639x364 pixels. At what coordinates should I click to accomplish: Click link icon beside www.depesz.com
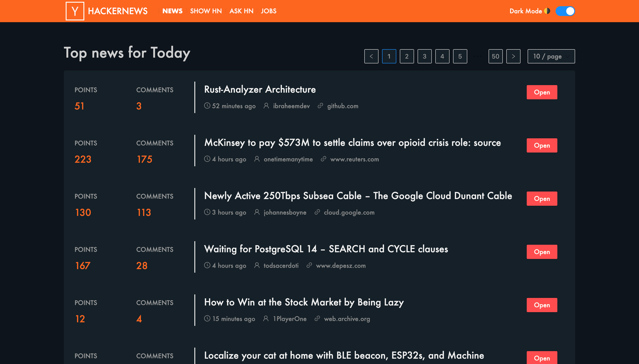(309, 265)
